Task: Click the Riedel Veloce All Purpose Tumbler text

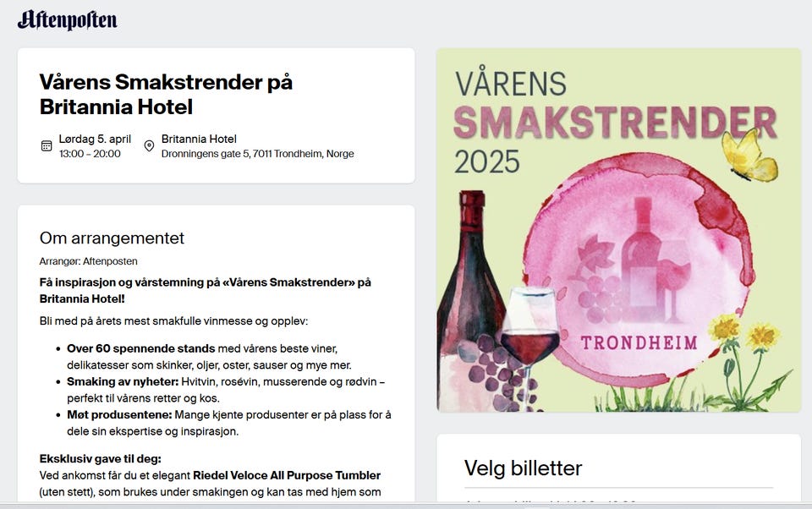Action: click(287, 475)
